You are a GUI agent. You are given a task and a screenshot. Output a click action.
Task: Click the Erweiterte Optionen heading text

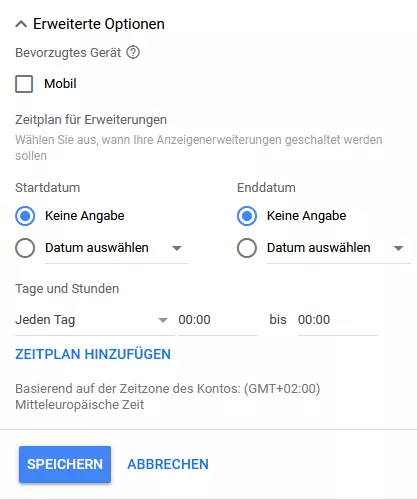click(x=99, y=24)
